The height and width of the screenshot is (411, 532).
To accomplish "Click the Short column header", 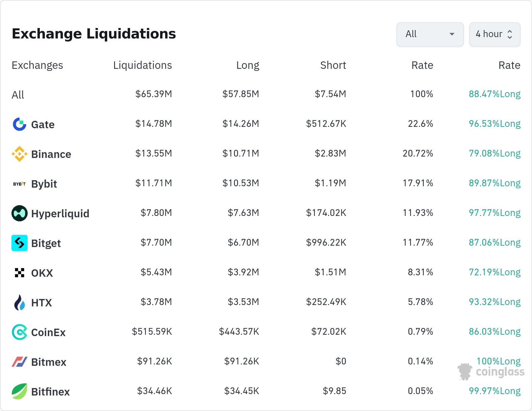I will pos(333,65).
